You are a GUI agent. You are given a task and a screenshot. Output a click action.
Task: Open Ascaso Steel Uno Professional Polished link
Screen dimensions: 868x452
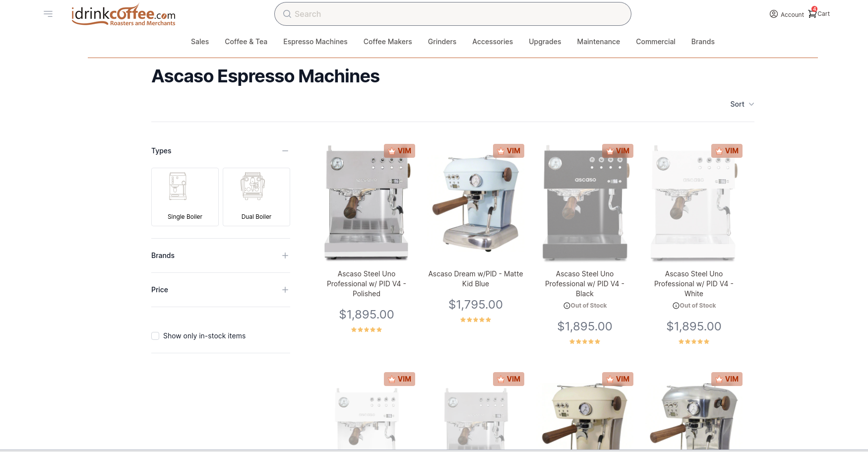coord(367,284)
